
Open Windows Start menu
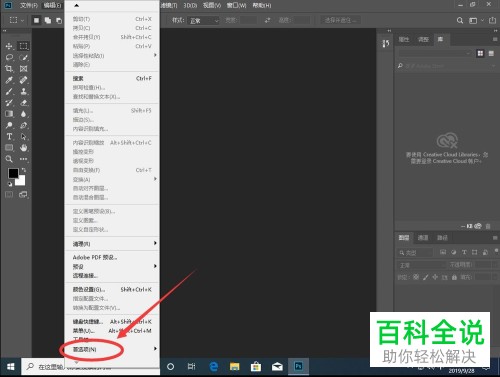click(x=10, y=367)
